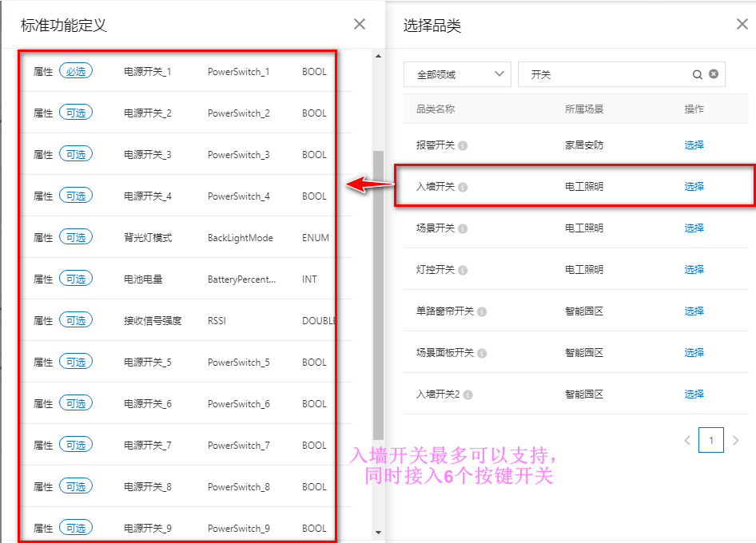756x543 pixels.
Task: Click the previous page chevron in pagination
Action: [687, 440]
